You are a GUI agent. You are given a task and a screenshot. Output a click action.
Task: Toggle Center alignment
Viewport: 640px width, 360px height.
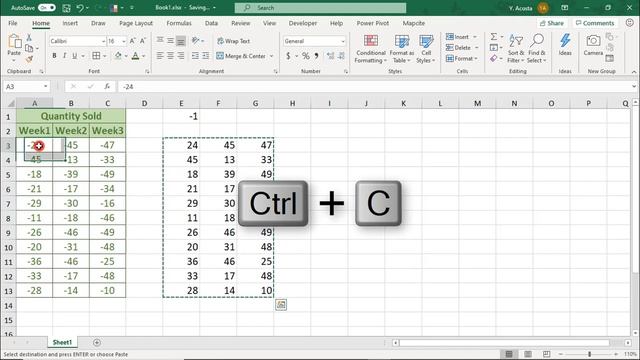170,56
